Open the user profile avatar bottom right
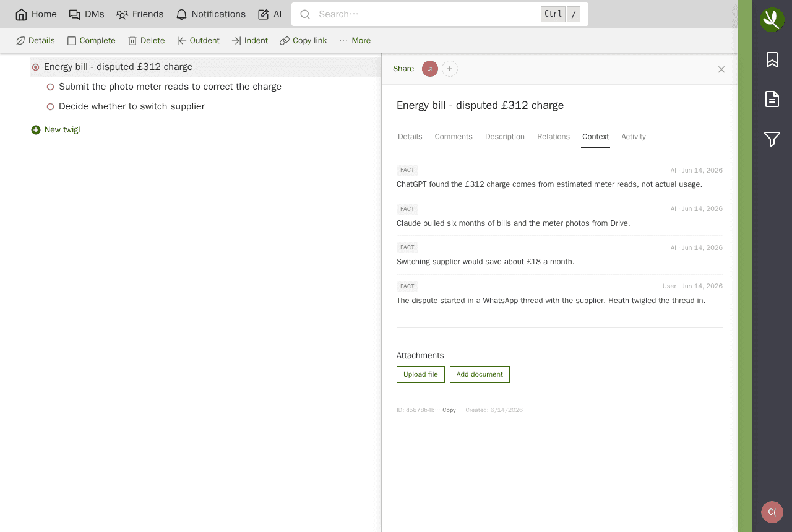 tap(772, 512)
